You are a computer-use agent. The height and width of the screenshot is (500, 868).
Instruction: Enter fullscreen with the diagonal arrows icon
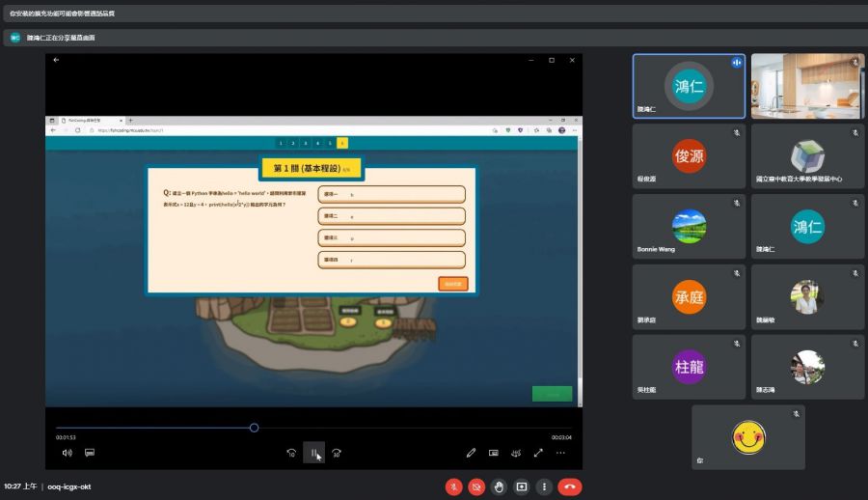coord(538,453)
